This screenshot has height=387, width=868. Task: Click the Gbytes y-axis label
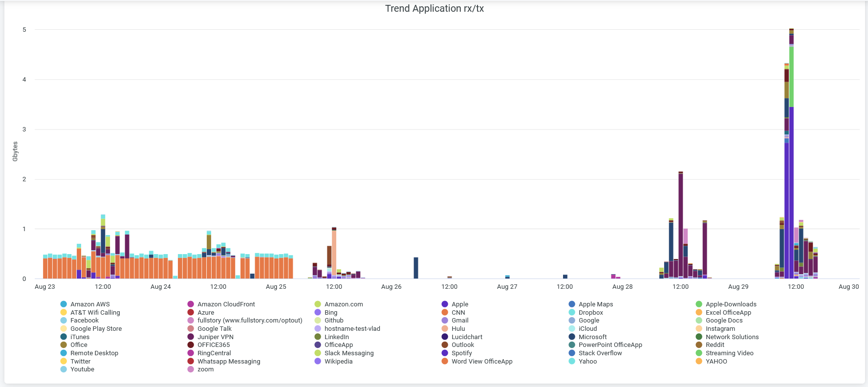pos(15,151)
